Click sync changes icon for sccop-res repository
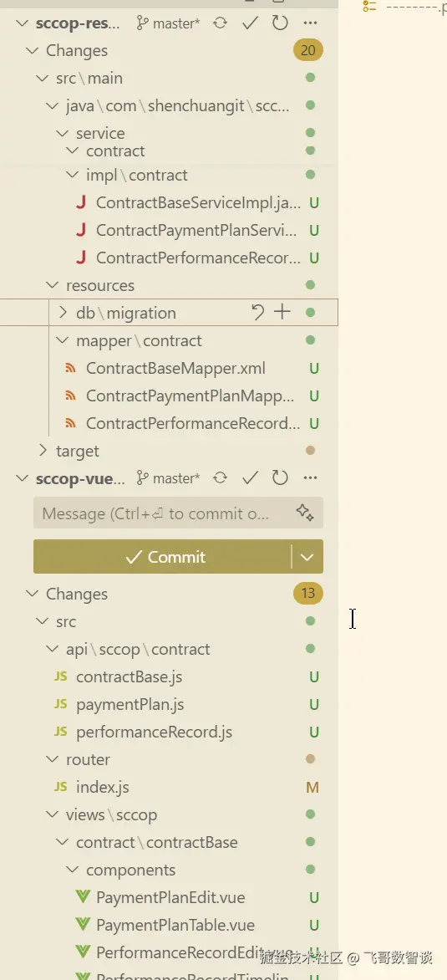 click(x=220, y=23)
